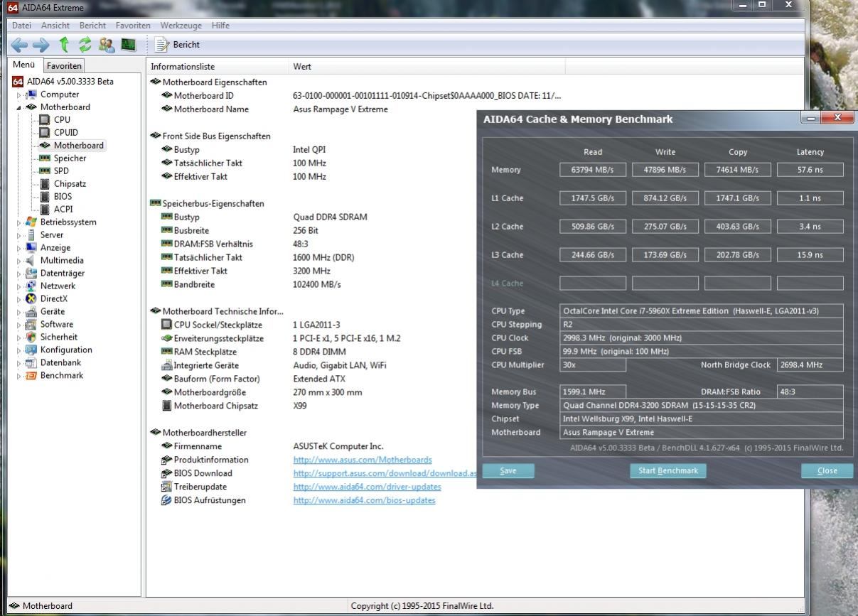Viewport: 858px width, 616px height.
Task: Select the Sicherheit shield icon
Action: click(31, 337)
